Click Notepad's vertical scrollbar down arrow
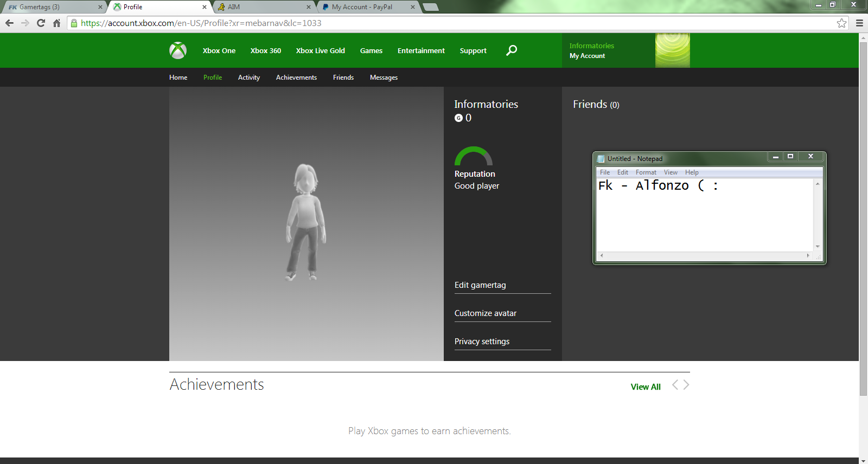868x464 pixels. (818, 247)
